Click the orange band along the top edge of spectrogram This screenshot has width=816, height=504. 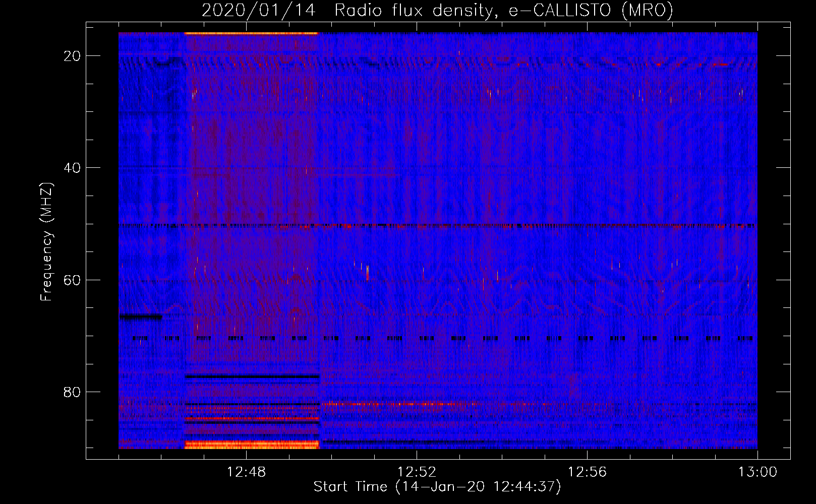[x=251, y=33]
